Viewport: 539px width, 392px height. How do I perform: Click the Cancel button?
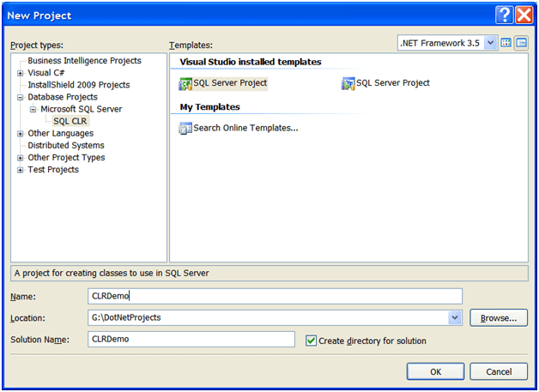(499, 371)
